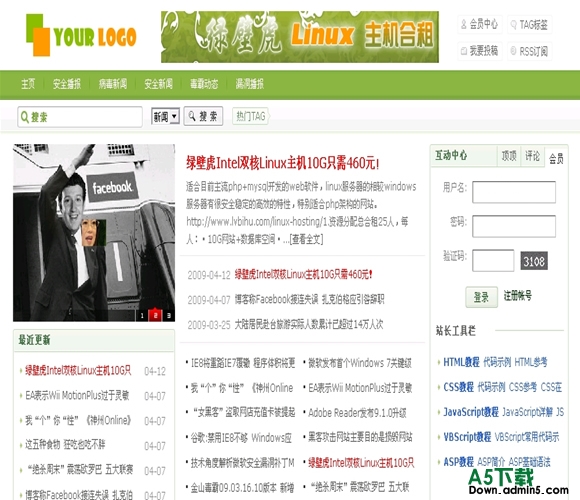Click the YOUR LOGO site logo
Screen dimensions: 580x500
tap(81, 36)
